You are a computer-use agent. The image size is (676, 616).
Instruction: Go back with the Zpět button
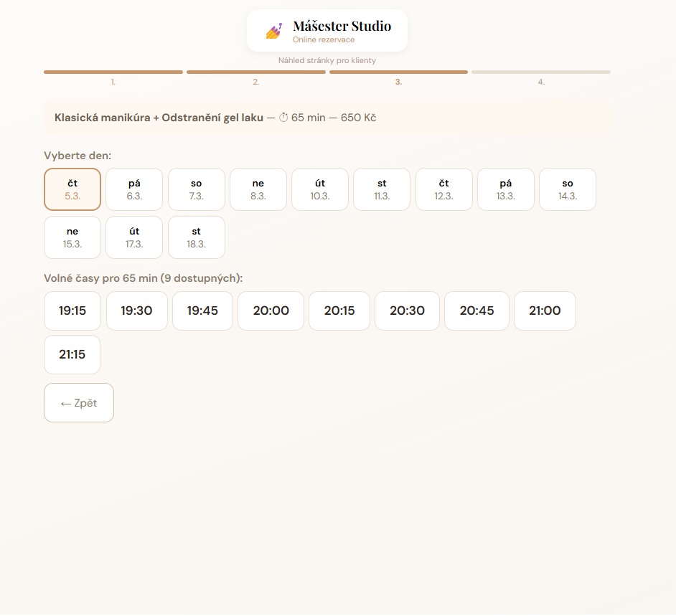click(79, 403)
